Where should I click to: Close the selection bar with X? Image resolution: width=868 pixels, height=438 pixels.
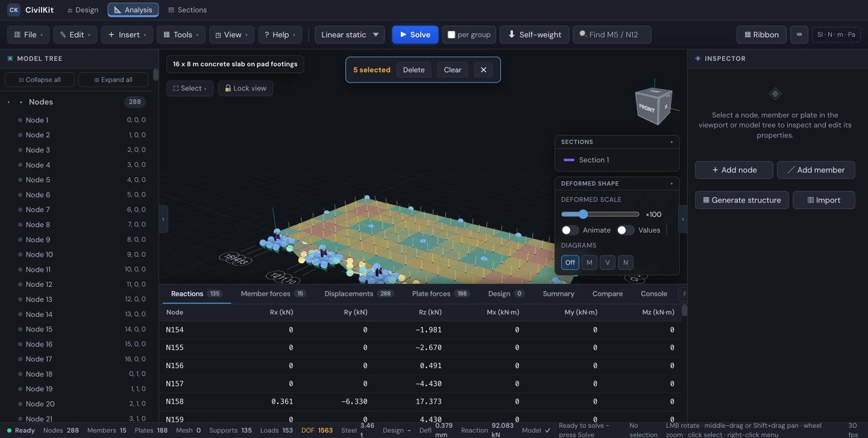(x=483, y=70)
